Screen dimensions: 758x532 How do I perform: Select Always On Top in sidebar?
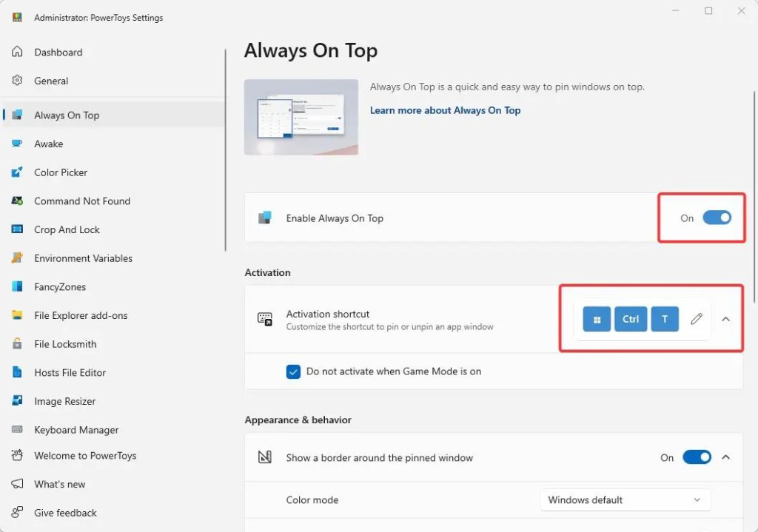click(x=113, y=115)
